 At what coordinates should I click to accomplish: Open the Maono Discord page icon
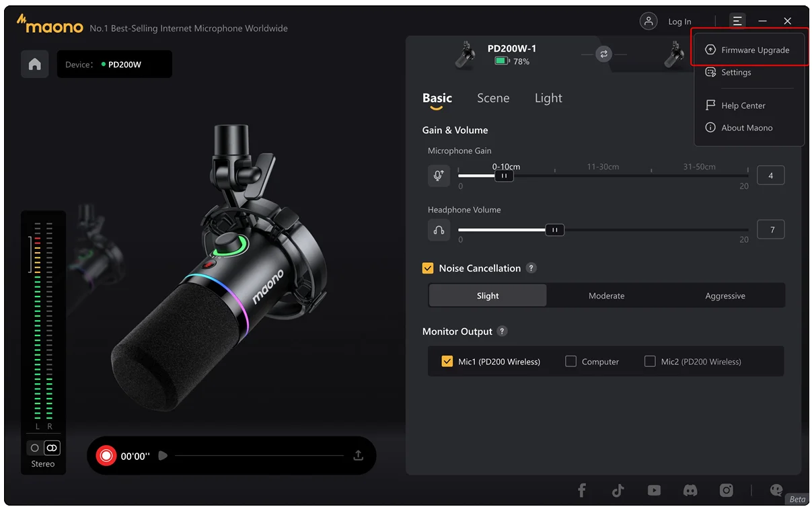[x=690, y=490]
